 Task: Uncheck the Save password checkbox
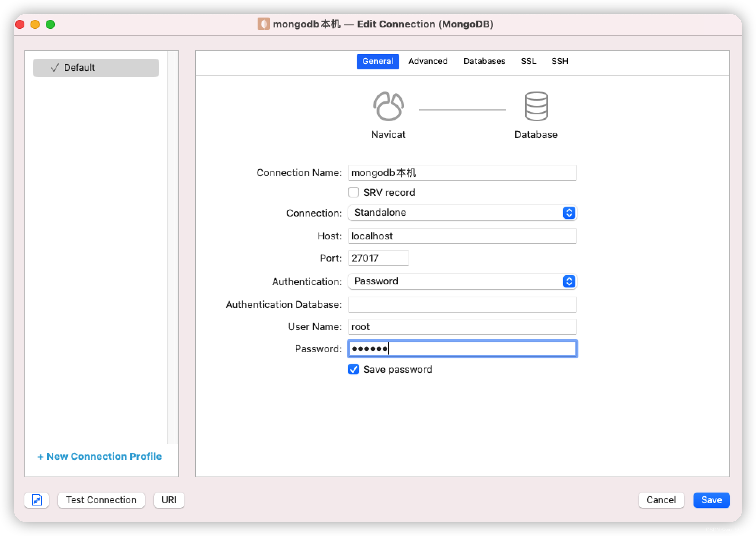click(x=354, y=369)
